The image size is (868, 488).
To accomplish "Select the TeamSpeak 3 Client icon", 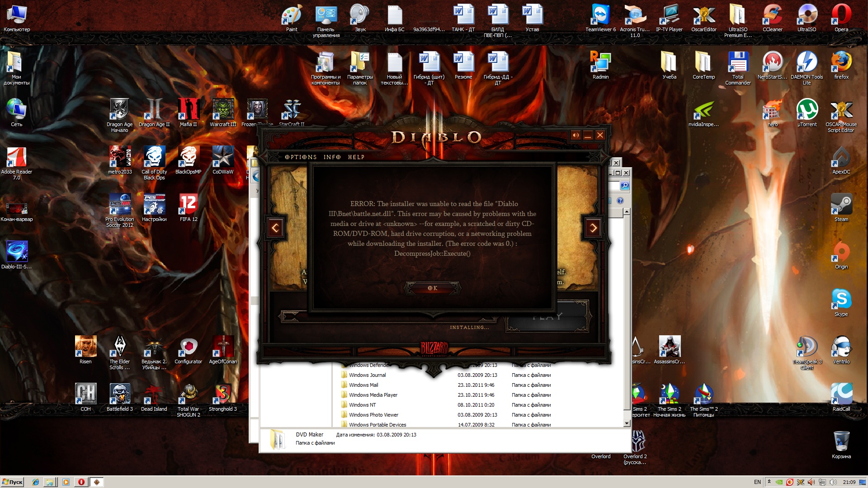I will point(807,352).
